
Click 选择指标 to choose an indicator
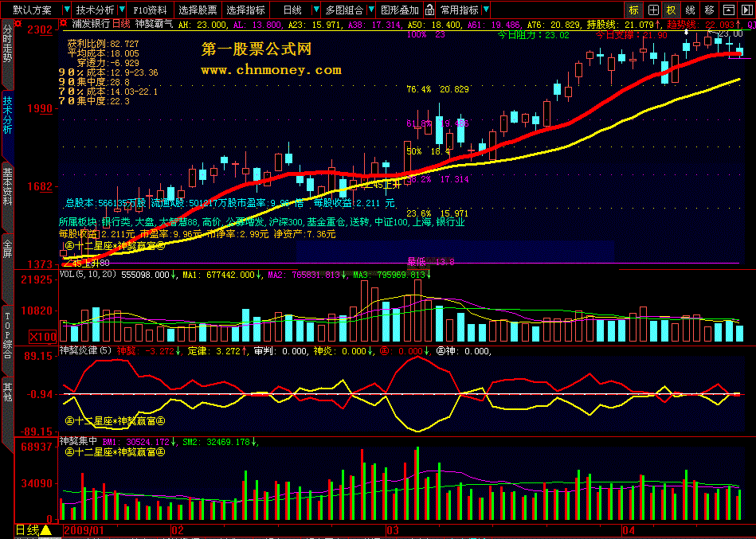coord(246,10)
